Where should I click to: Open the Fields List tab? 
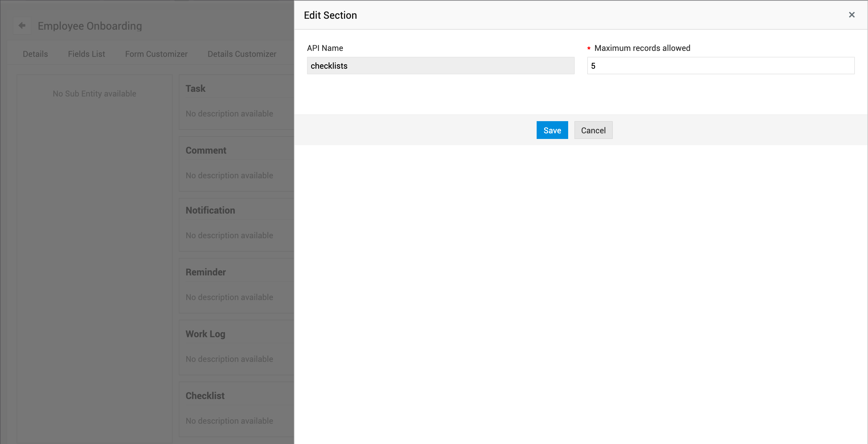[86, 54]
